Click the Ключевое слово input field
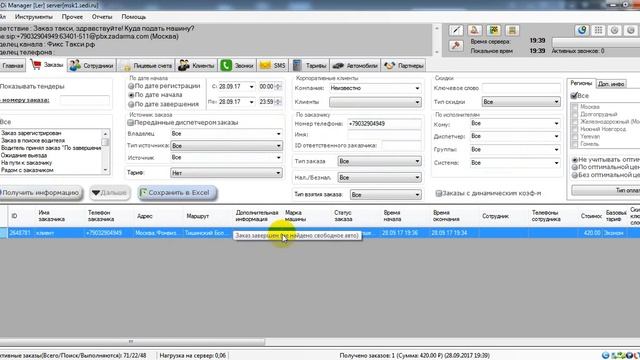This screenshot has height=360, width=640. pyautogui.click(x=521, y=88)
